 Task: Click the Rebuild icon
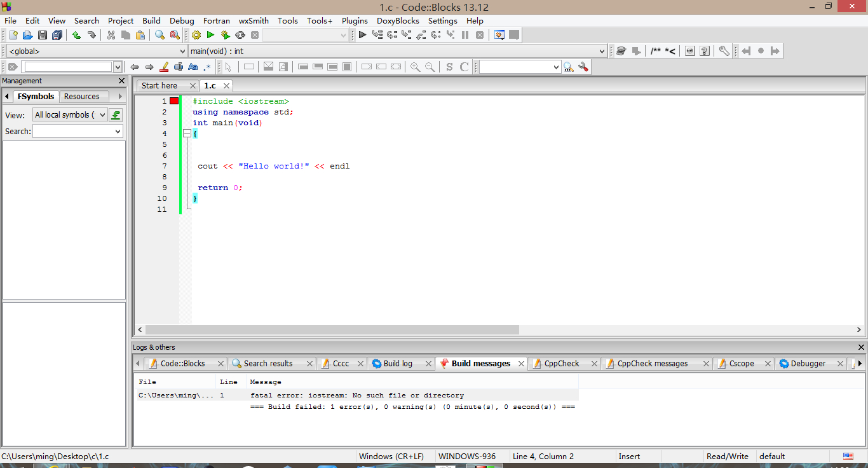point(240,35)
